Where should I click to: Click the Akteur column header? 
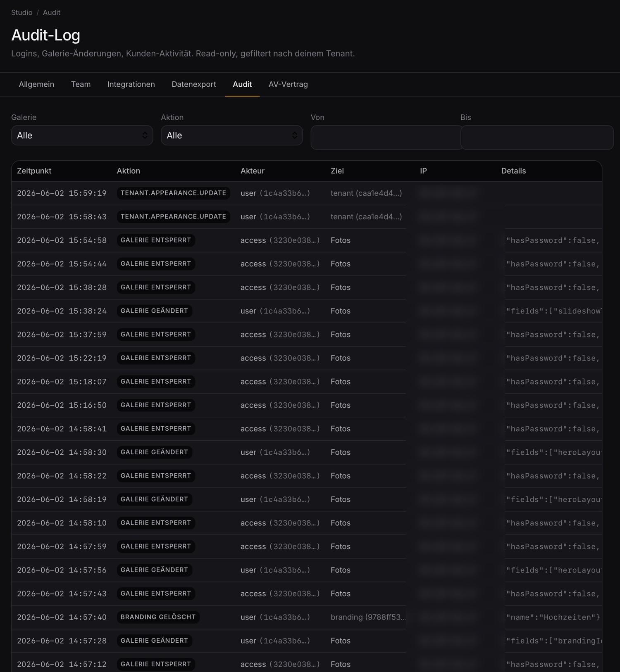coord(253,171)
